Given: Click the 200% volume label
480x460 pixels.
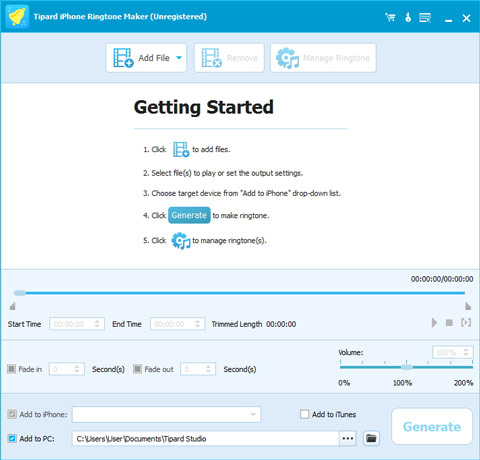Looking at the screenshot, I should pyautogui.click(x=463, y=383).
